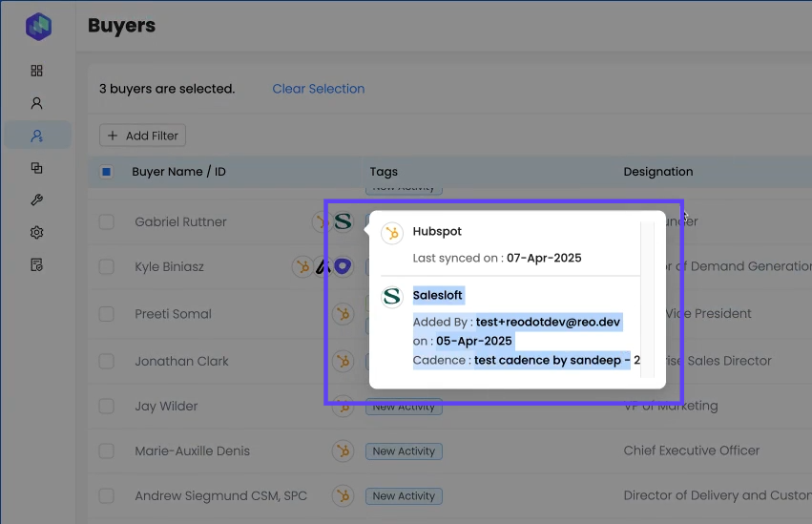Click the popup's vertical scrollbar
812x524 pixels.
coord(647,296)
